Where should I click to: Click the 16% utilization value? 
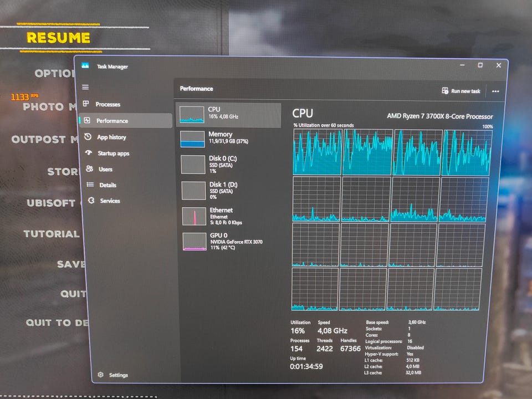298,331
